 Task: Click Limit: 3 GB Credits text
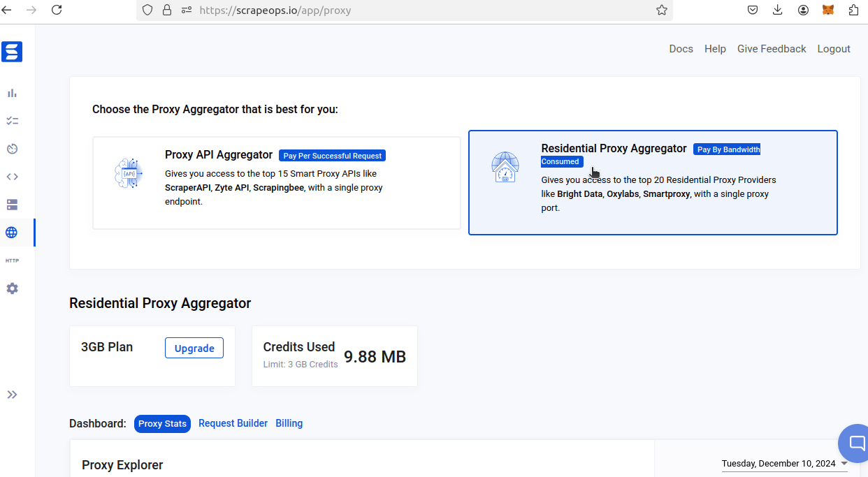pyautogui.click(x=301, y=365)
